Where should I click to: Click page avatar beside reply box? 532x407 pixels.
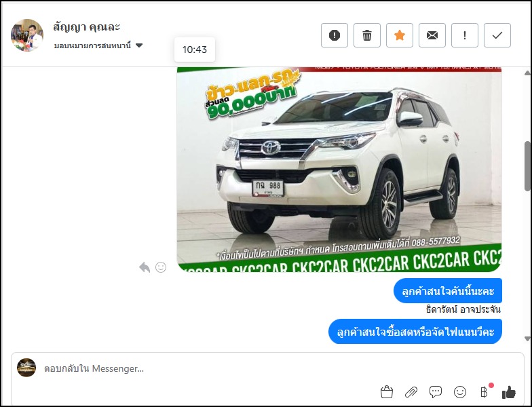26,368
